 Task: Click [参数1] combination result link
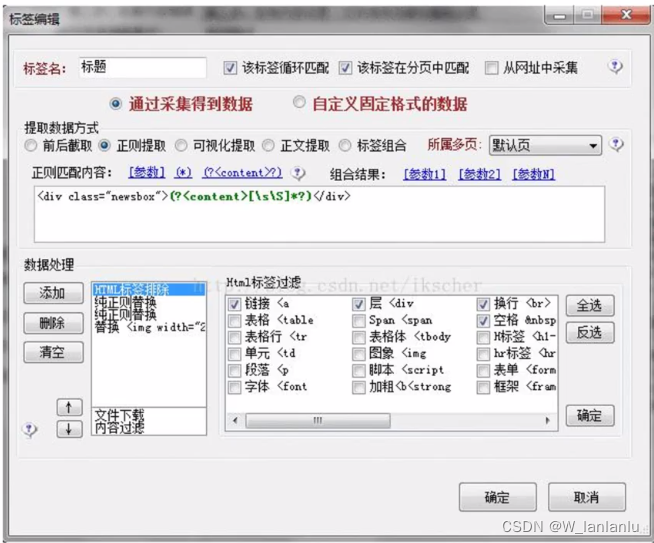pos(425,174)
